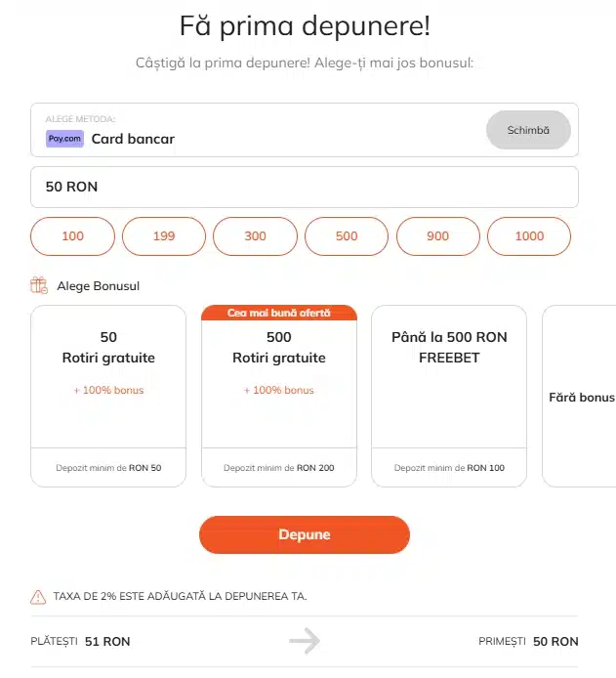
Task: Click the arrow icon between Plătești and Primești
Action: [305, 641]
